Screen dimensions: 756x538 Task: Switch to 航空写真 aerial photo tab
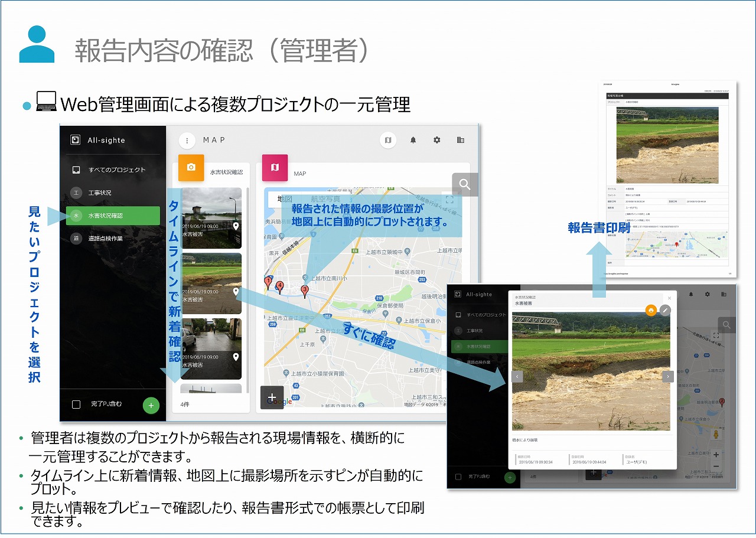tap(327, 199)
